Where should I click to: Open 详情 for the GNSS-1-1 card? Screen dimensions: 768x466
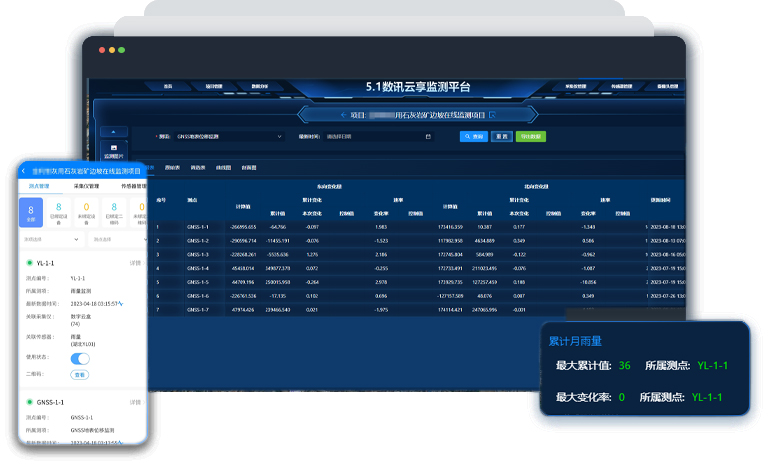click(137, 402)
